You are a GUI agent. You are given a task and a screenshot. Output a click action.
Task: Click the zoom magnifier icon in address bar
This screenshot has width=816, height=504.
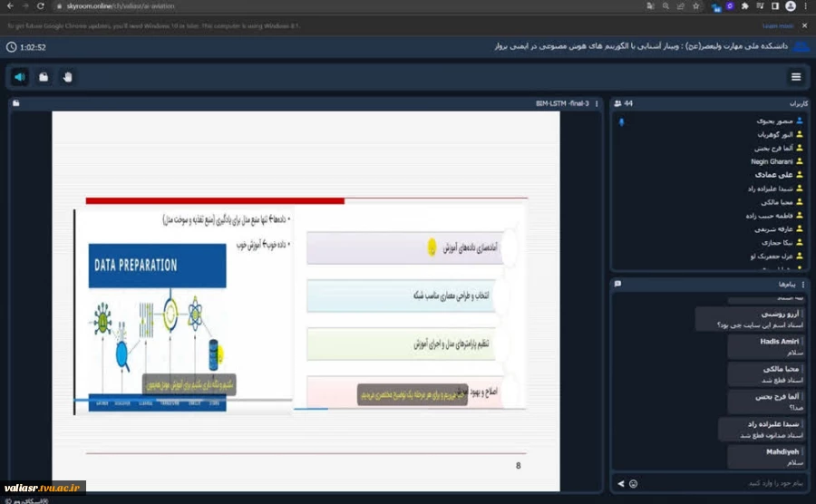pyautogui.click(x=665, y=6)
